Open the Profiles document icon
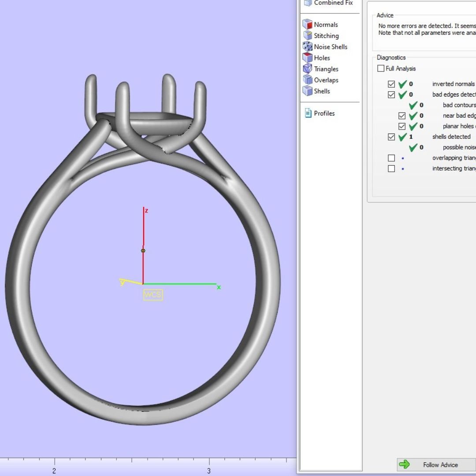This screenshot has width=476, height=476. coord(308,113)
